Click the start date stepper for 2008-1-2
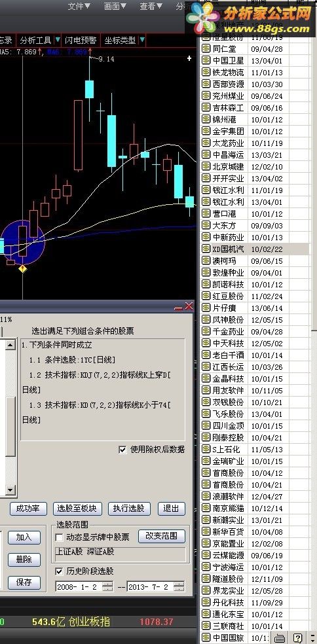Image resolution: width=317 pixels, height=644 pixels. pyautogui.click(x=107, y=586)
